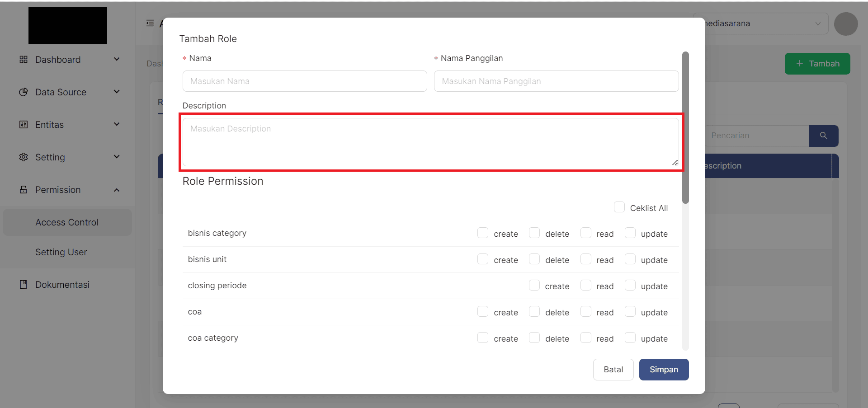Click the magnifier search button
The height and width of the screenshot is (408, 868).
[x=823, y=136]
